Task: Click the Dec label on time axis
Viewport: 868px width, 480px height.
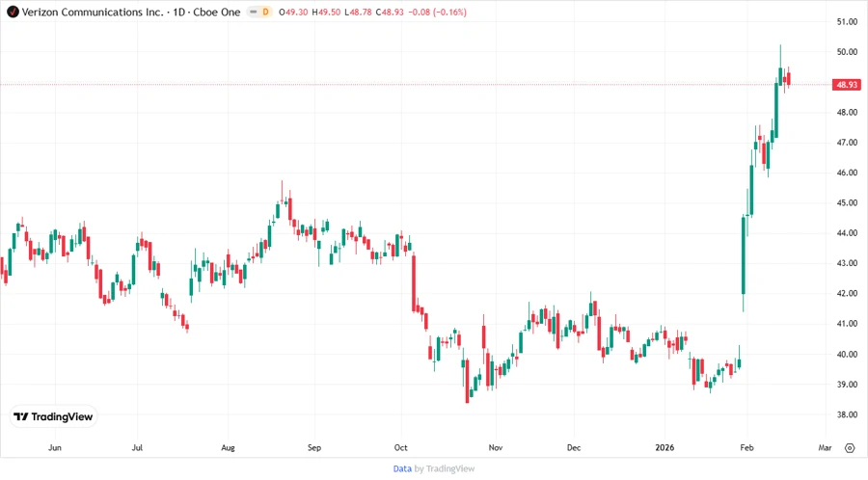Action: (574, 447)
